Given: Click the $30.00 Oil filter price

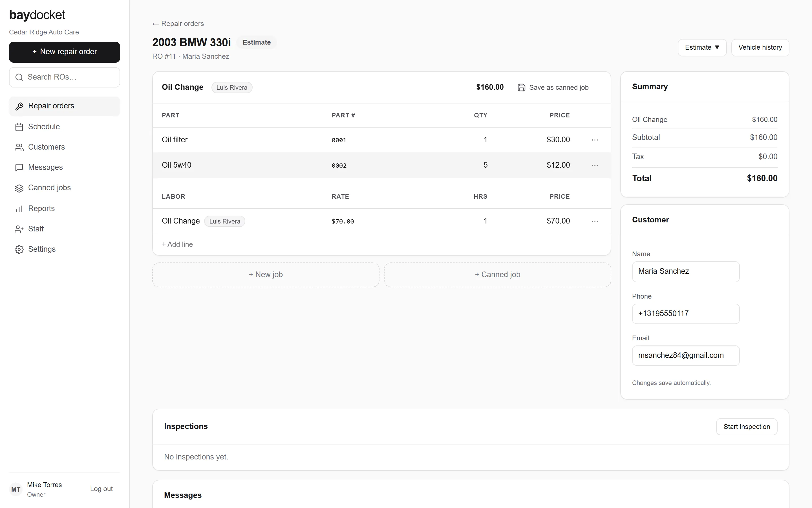Looking at the screenshot, I should point(558,140).
